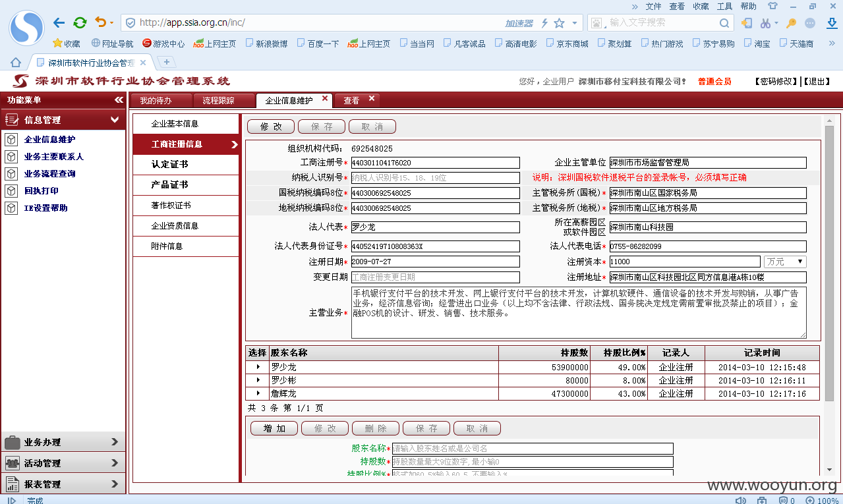Click the 股东名称 input field

click(533, 449)
